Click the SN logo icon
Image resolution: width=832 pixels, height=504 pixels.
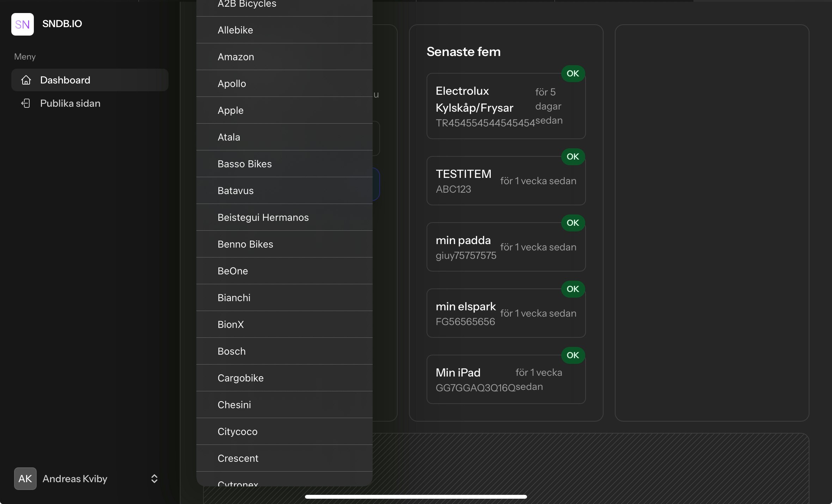pyautogui.click(x=23, y=24)
